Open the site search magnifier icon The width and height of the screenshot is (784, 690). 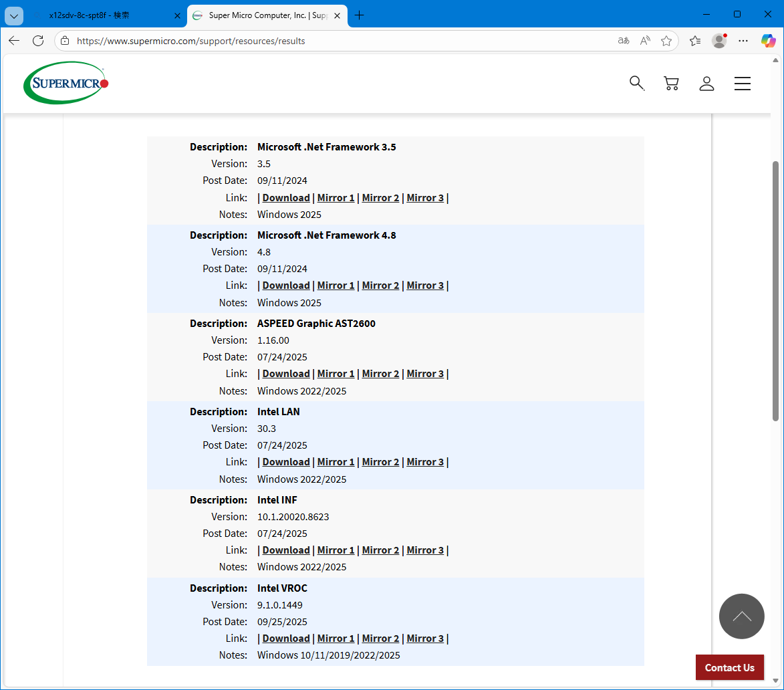(x=636, y=83)
